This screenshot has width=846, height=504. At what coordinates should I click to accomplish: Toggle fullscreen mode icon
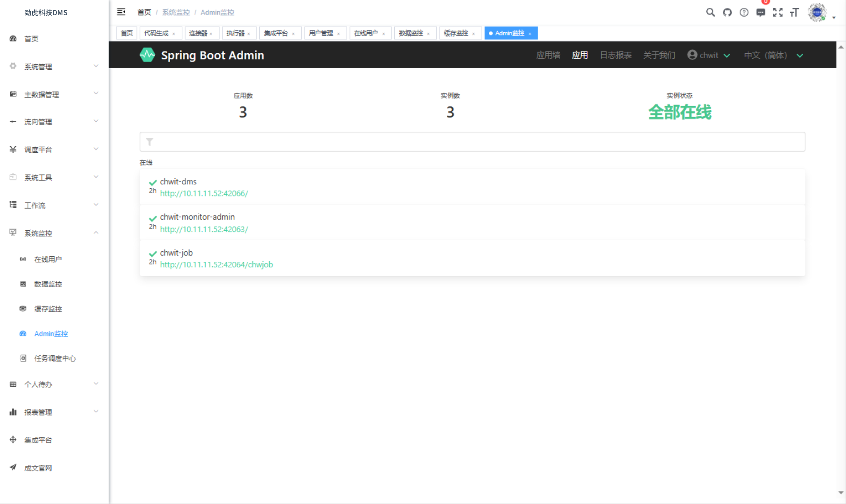coord(777,12)
